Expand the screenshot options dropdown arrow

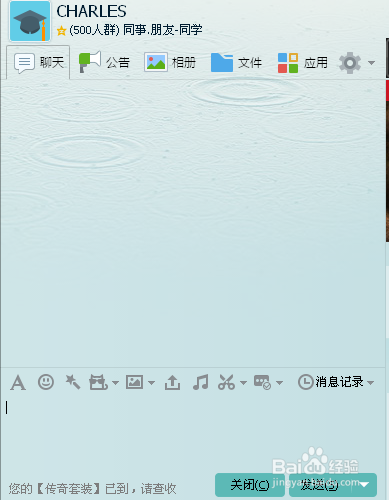(244, 383)
